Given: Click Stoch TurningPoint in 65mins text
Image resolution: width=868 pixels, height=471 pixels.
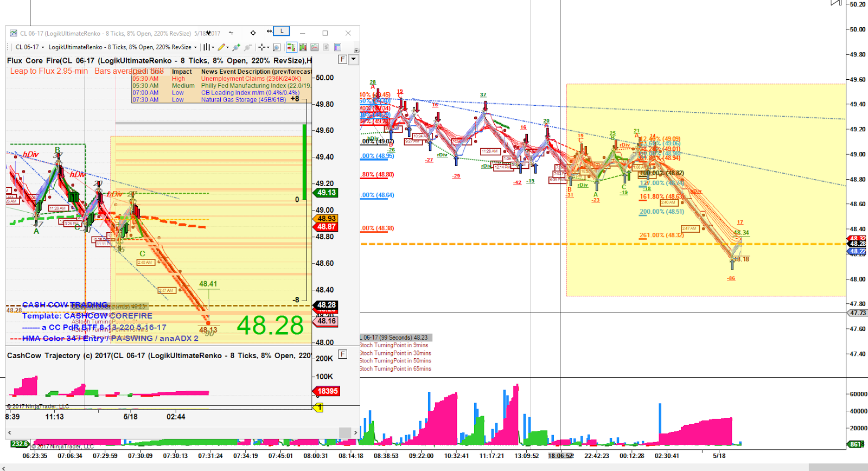Looking at the screenshot, I should click(395, 368).
